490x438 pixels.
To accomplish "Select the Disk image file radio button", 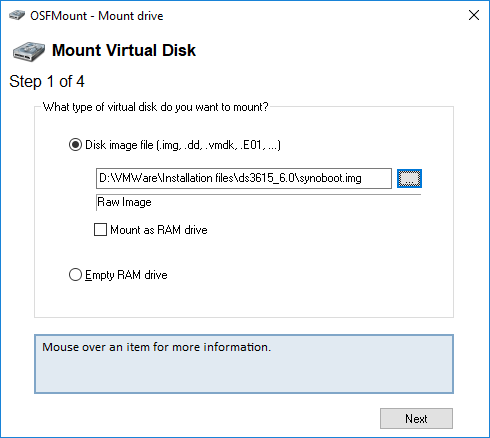I will 75,145.
